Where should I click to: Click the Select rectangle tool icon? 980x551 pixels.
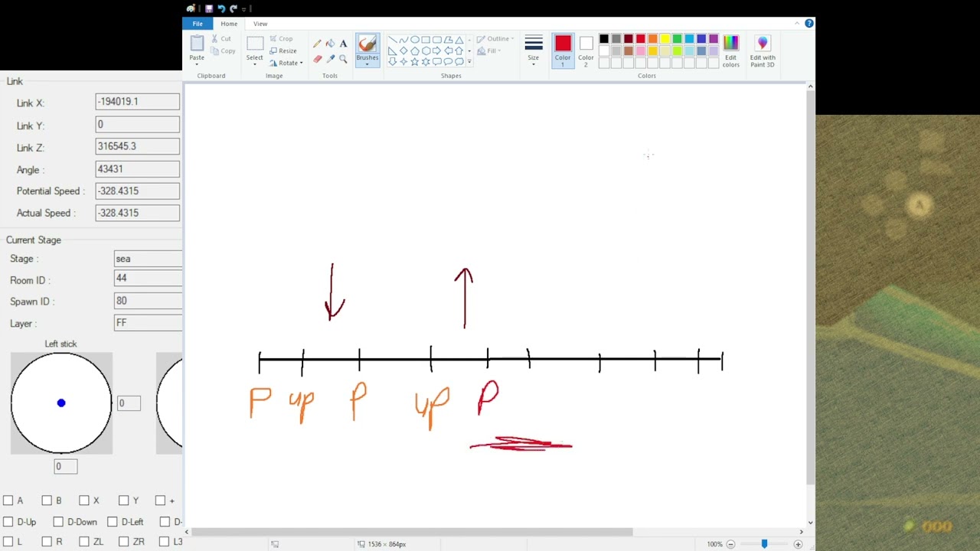point(255,44)
